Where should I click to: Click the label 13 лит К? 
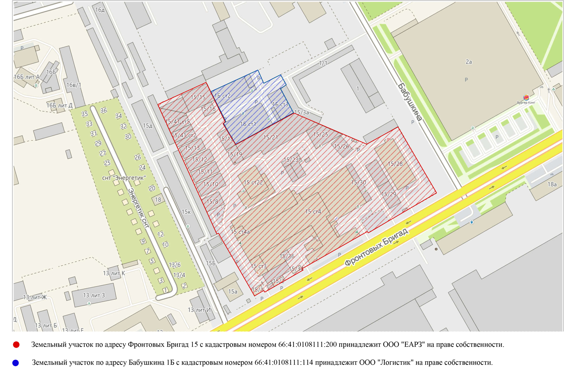[114, 273]
